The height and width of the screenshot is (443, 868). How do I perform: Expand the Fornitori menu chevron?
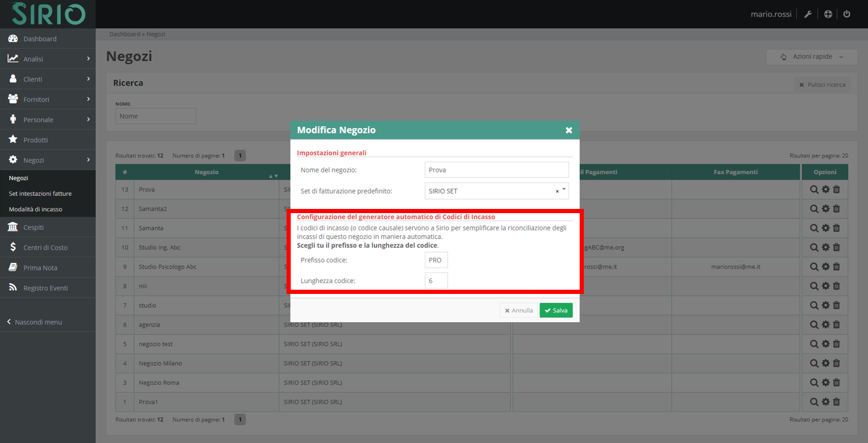89,99
